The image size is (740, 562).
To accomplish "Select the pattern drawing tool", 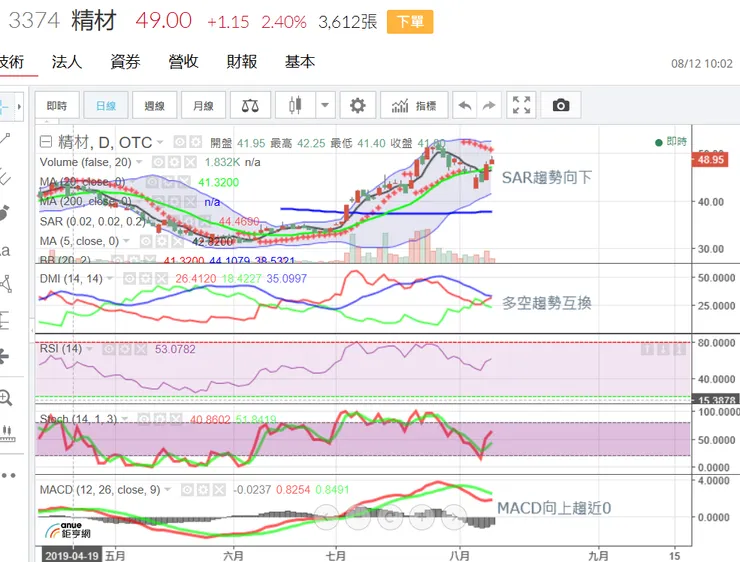I will tap(6, 284).
